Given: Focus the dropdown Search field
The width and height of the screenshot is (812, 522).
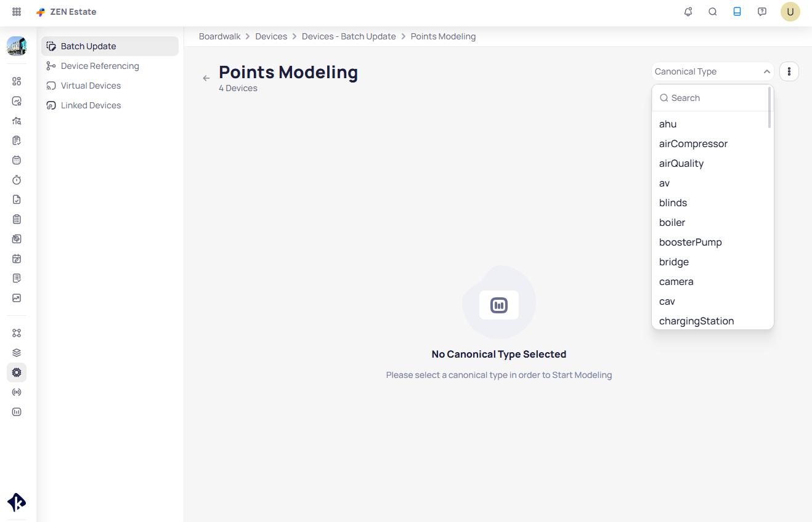Looking at the screenshot, I should pos(710,98).
